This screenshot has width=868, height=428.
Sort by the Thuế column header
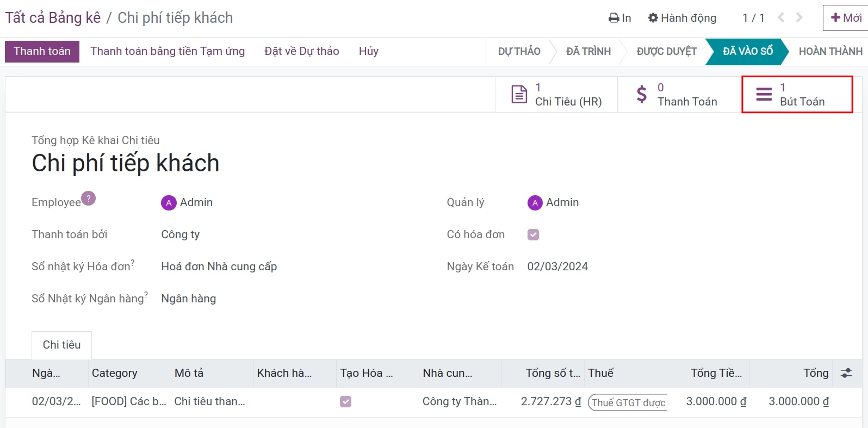point(625,373)
